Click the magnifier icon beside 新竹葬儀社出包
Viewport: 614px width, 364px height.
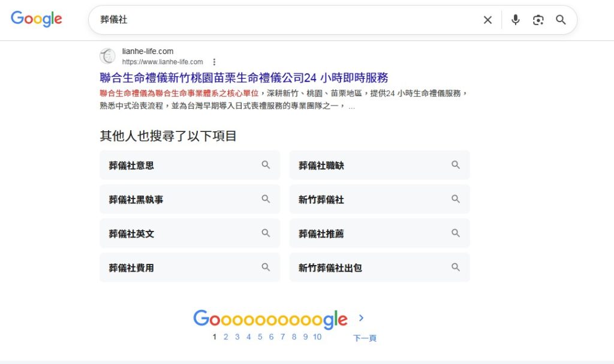coord(456,267)
